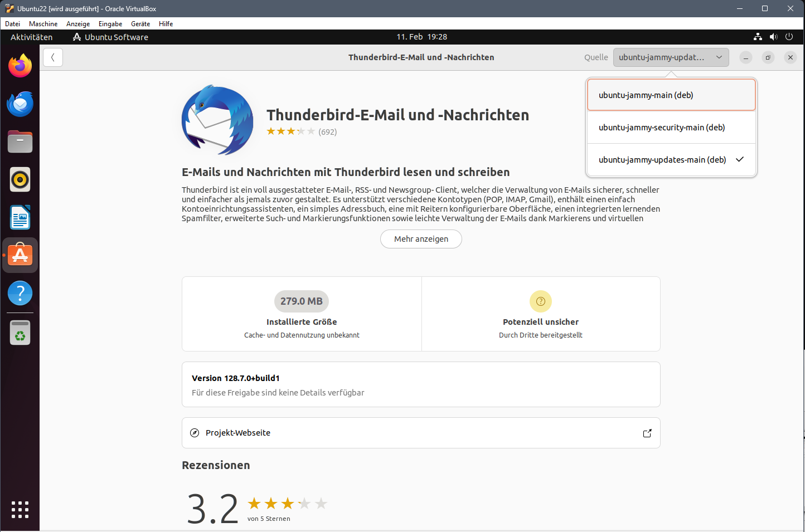The image size is (805, 532).
Task: Open the clock showing 11. Feb 19:28
Action: click(422, 37)
